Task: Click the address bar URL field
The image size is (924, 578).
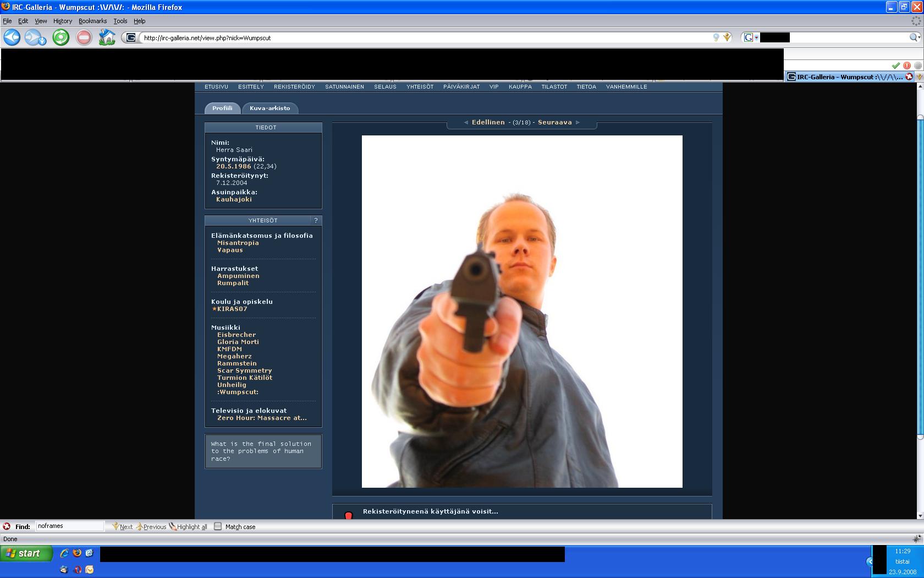Action: (x=426, y=37)
